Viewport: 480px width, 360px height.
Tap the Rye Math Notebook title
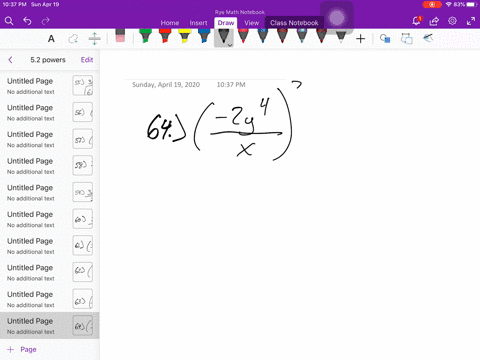240,12
